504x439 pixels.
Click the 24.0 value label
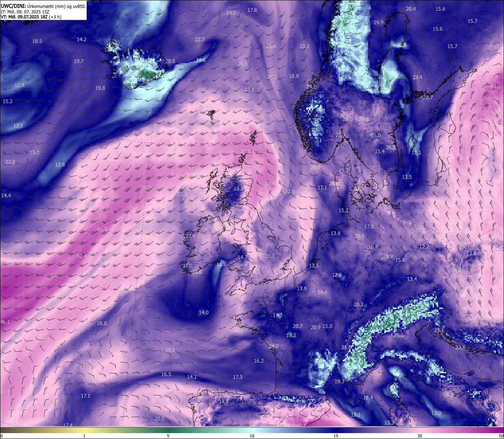[274, 346]
